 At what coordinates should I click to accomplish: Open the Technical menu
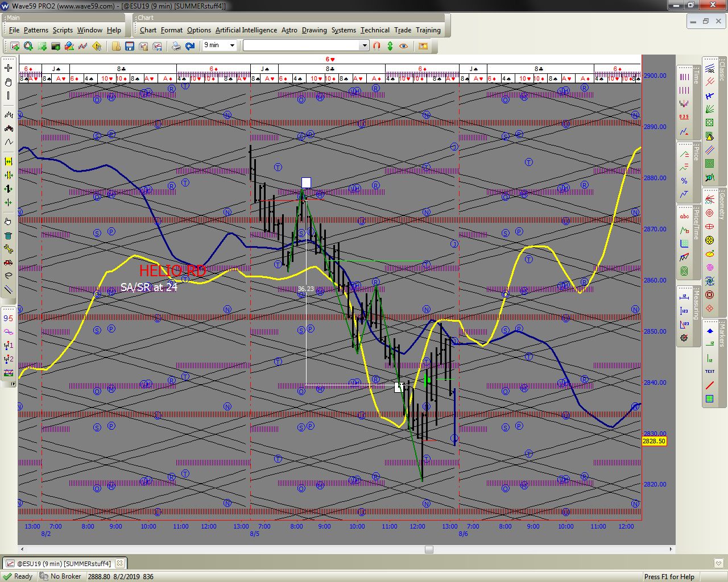coord(375,30)
